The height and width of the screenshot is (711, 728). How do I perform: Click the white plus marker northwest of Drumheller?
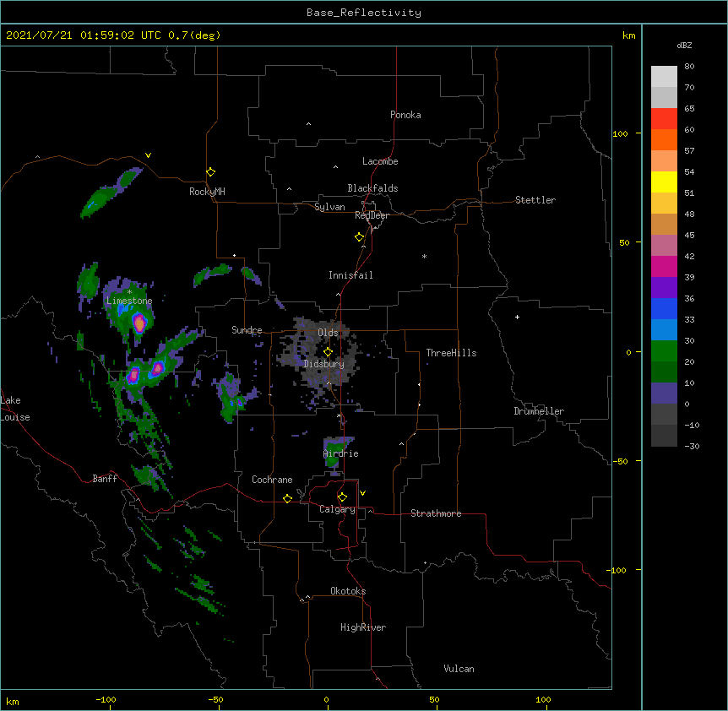coord(517,317)
